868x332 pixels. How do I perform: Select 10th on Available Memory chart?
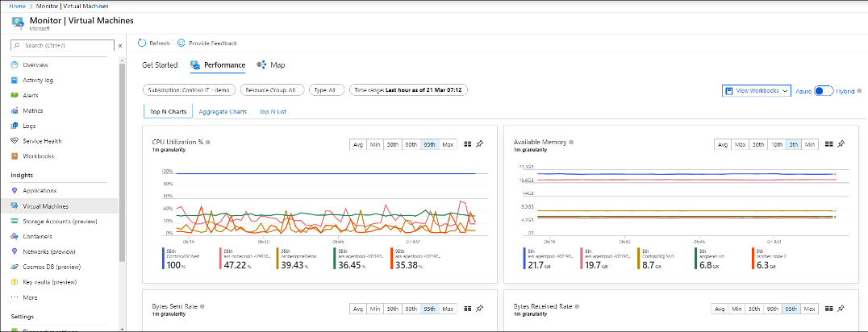[x=777, y=144]
